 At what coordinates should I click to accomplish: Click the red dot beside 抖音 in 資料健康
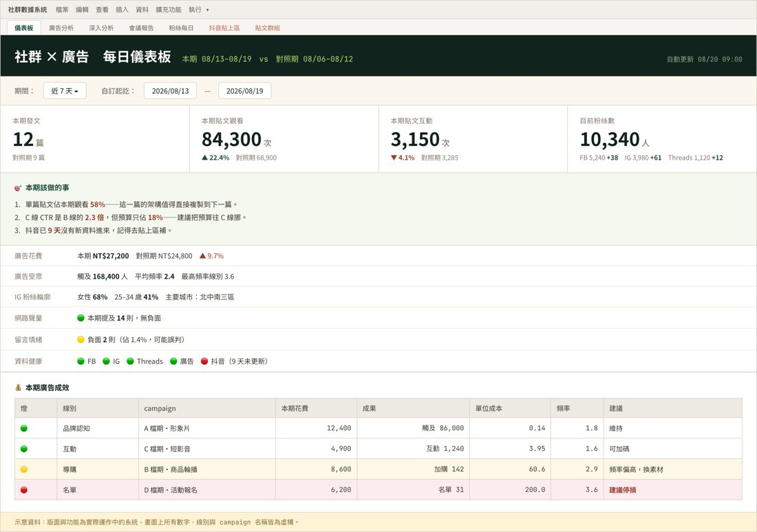pyautogui.click(x=204, y=361)
